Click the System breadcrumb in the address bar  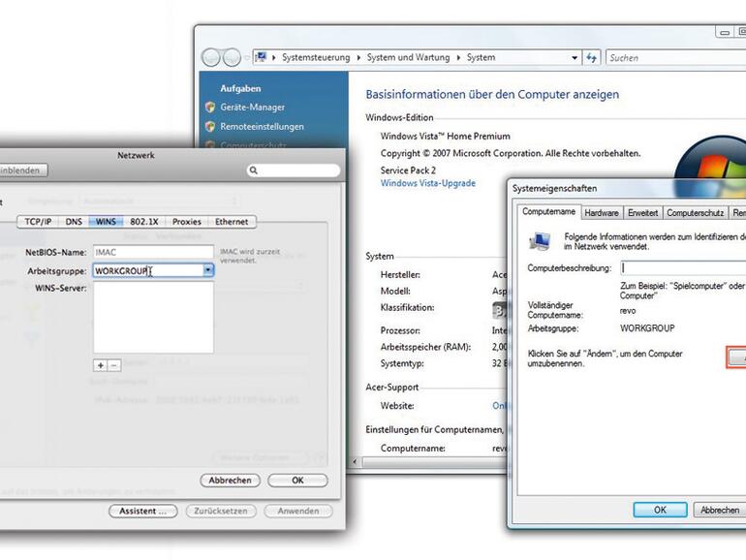click(481, 57)
